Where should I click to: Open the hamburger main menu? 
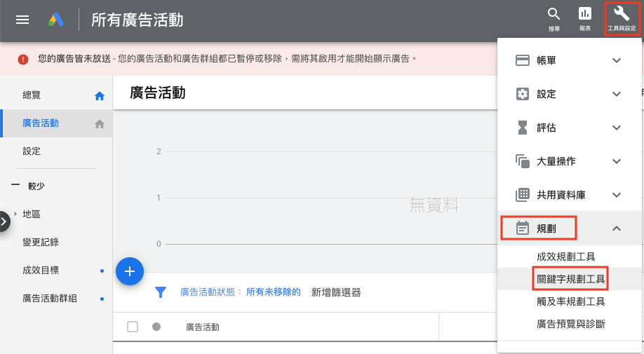click(x=22, y=20)
